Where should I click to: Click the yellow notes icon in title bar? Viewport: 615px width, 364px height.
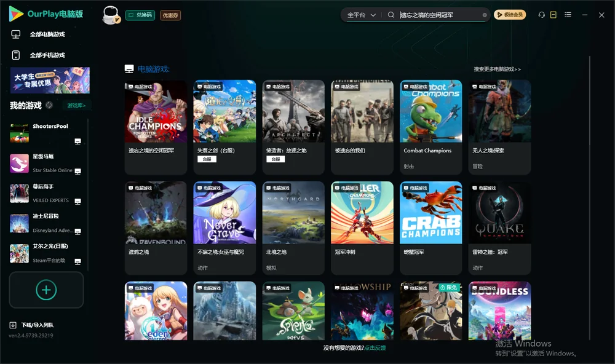tap(553, 15)
